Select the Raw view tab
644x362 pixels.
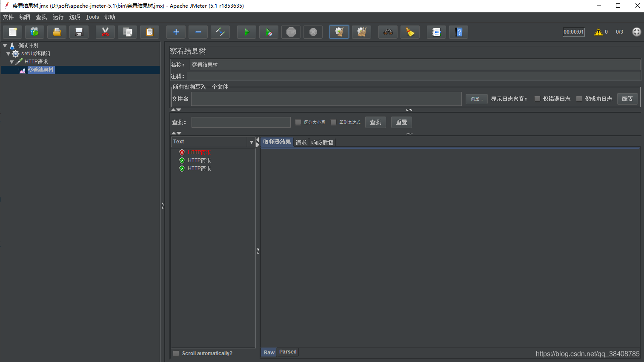coord(269,352)
